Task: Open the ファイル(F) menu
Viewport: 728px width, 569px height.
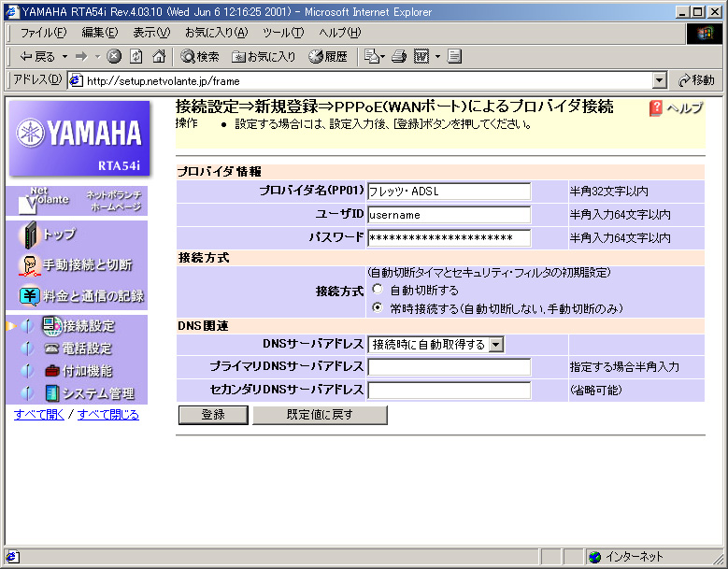Action: (x=43, y=33)
